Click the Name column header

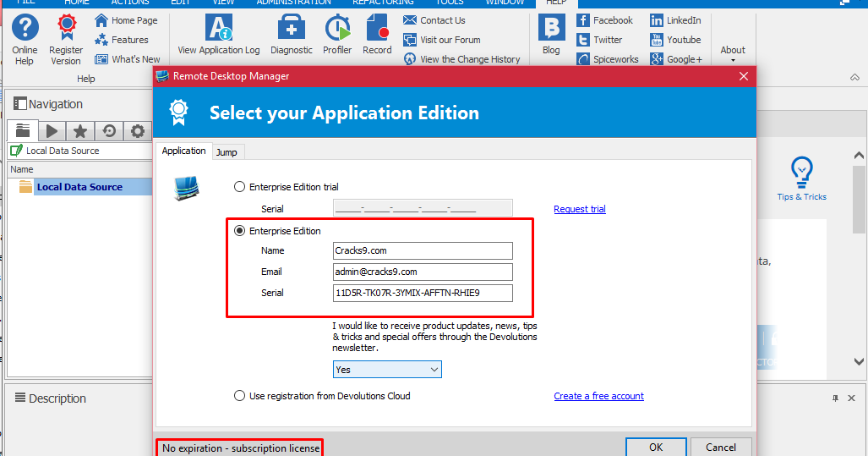tap(79, 169)
